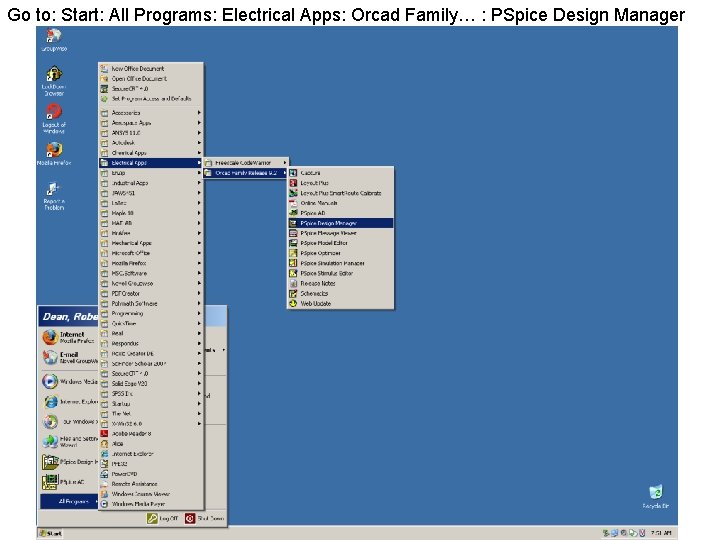Click the PSpice Model Editor icon

(293, 243)
